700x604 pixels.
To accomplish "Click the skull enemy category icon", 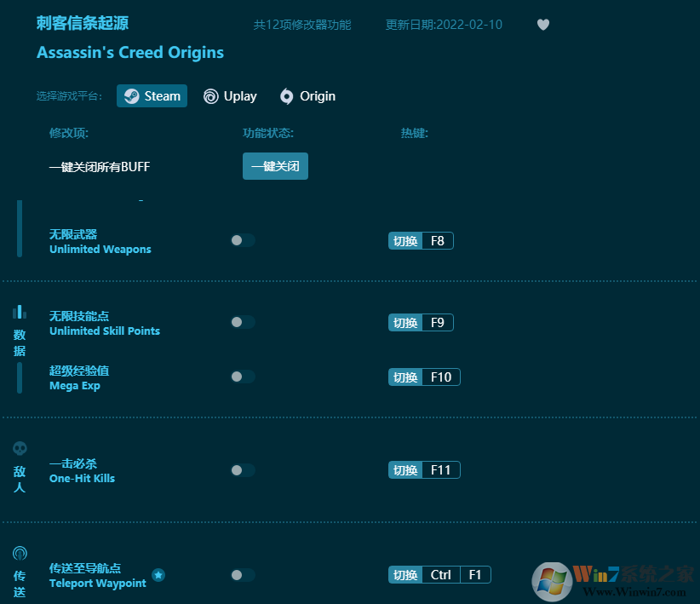I will pos(20,449).
